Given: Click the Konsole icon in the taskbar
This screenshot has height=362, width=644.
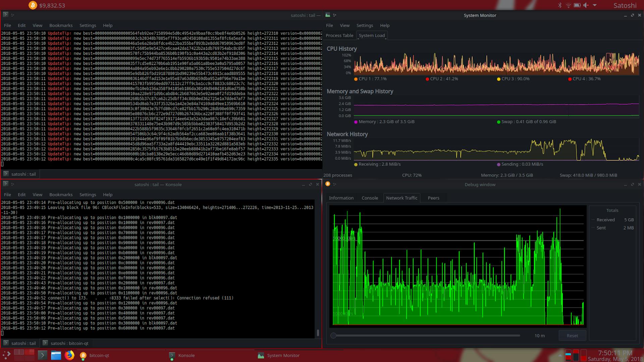Looking at the screenshot, I should (172, 355).
